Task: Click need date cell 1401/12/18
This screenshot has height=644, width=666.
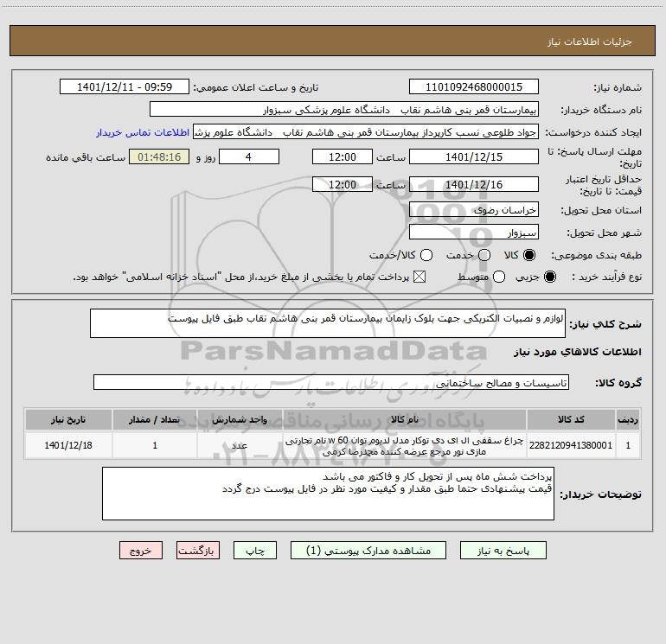Action: point(68,445)
